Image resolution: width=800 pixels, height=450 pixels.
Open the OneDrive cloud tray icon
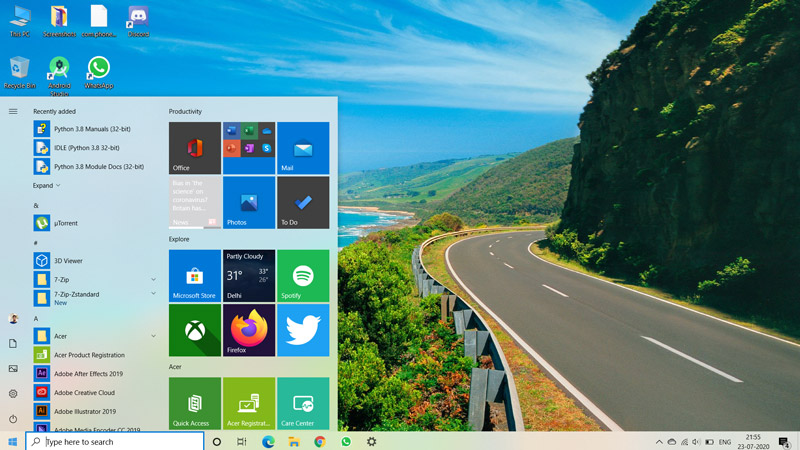[672, 442]
